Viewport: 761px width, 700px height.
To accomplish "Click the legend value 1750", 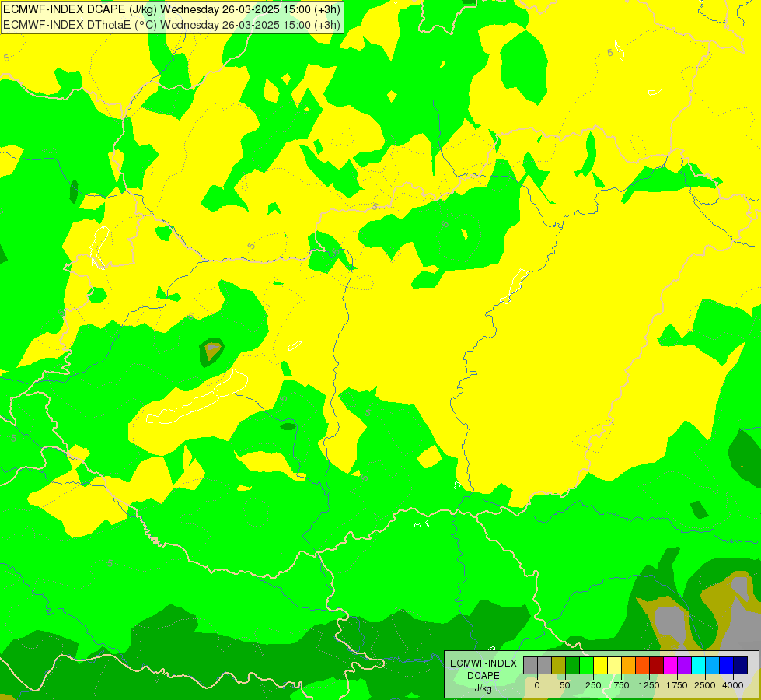I will [x=677, y=685].
